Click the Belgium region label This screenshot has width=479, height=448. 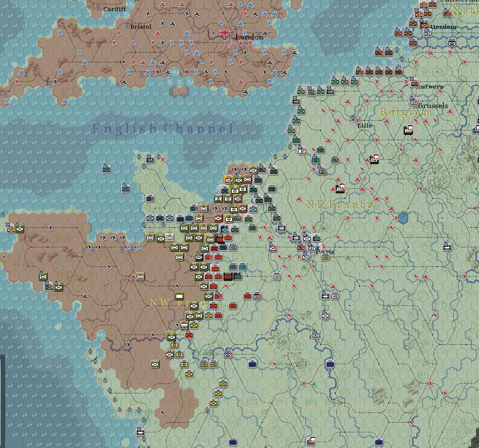pos(405,112)
